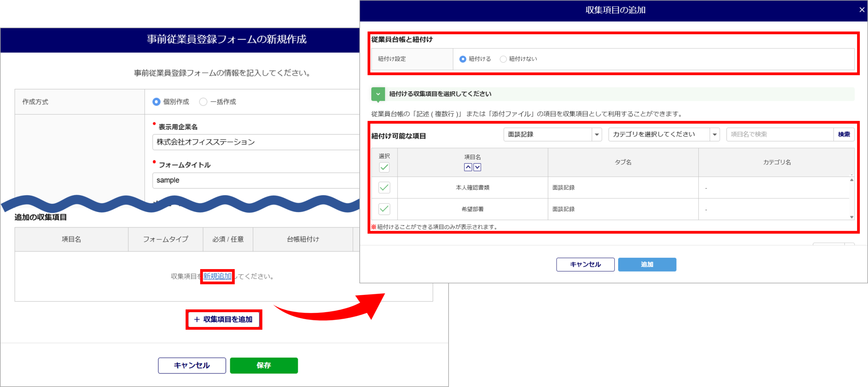Select the 紐付ける radio button
Viewport: 868px width, 387px height.
462,59
